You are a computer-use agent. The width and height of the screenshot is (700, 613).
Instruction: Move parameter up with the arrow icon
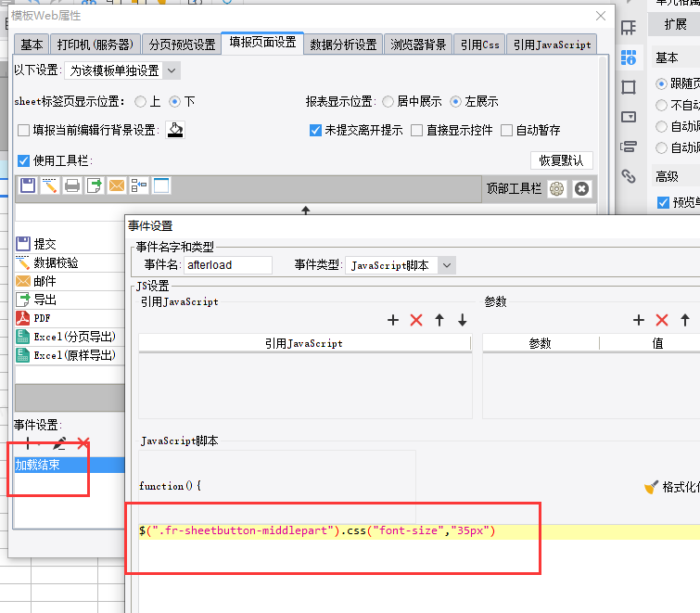(685, 320)
